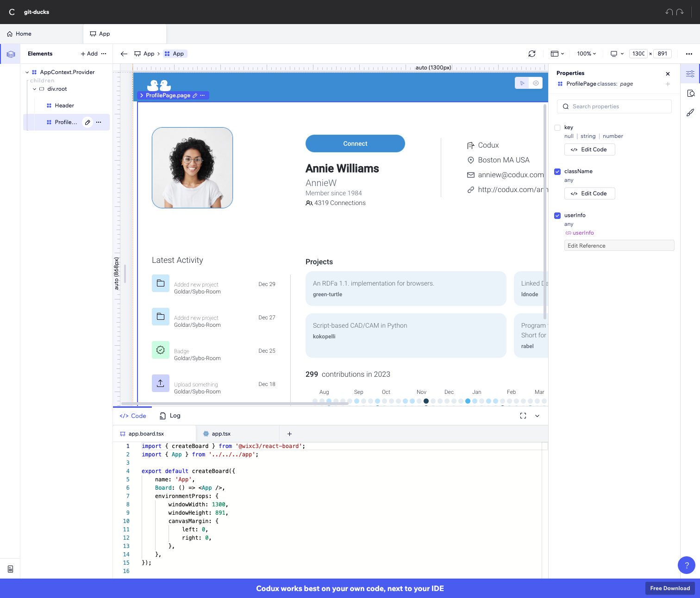The image size is (700, 598).
Task: Collapse div.root tree node
Action: [34, 89]
